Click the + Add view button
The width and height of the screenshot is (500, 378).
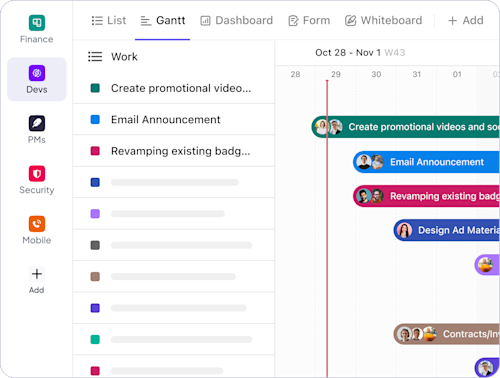pos(466,21)
